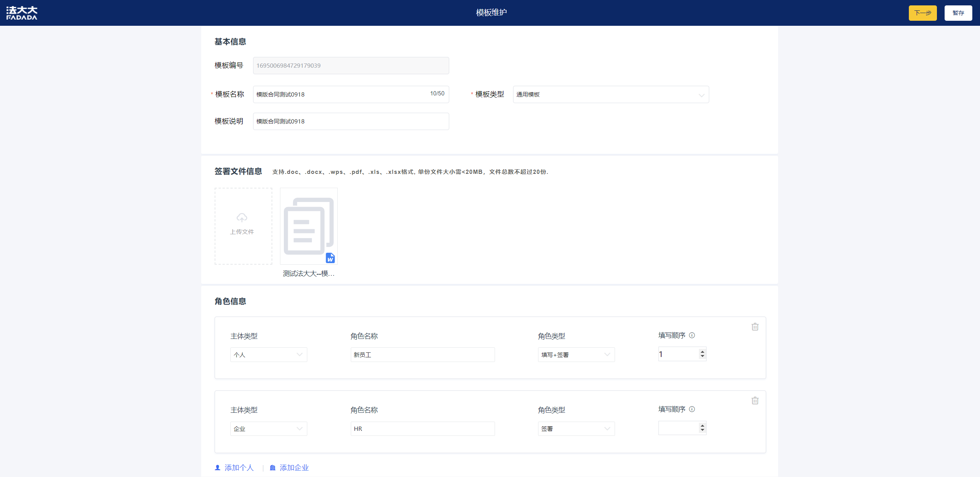Click the Fadada logo

pos(22,13)
